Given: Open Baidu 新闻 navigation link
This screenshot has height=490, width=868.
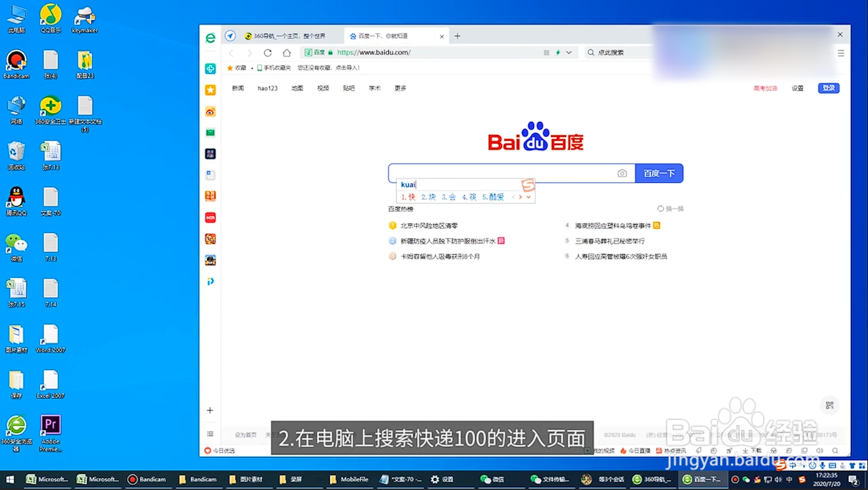Looking at the screenshot, I should [238, 89].
